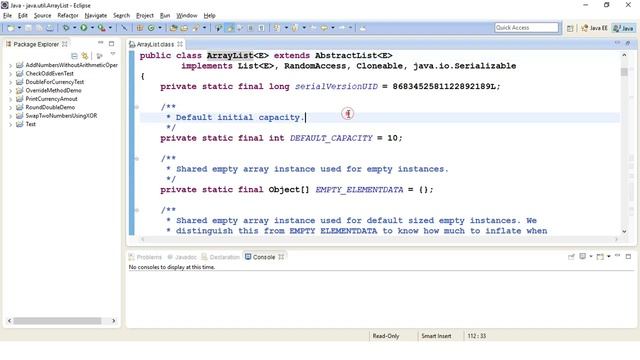Click the New Java Package icon
The width and height of the screenshot is (640, 360).
(140, 28)
